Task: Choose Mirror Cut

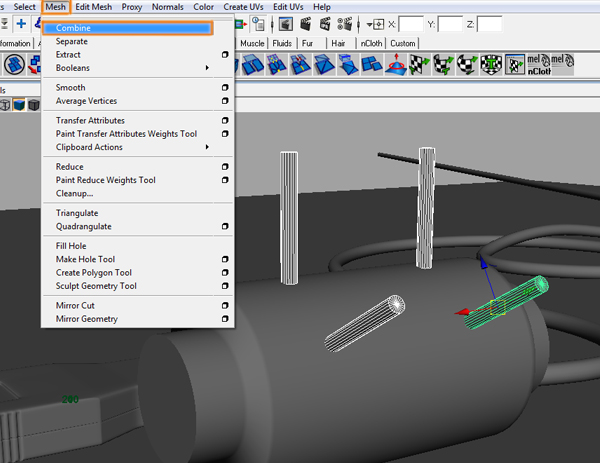Action: point(75,306)
